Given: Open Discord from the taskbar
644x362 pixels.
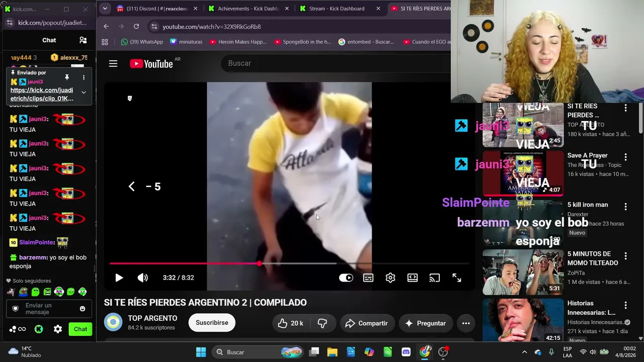Looking at the screenshot, I should click(406, 352).
